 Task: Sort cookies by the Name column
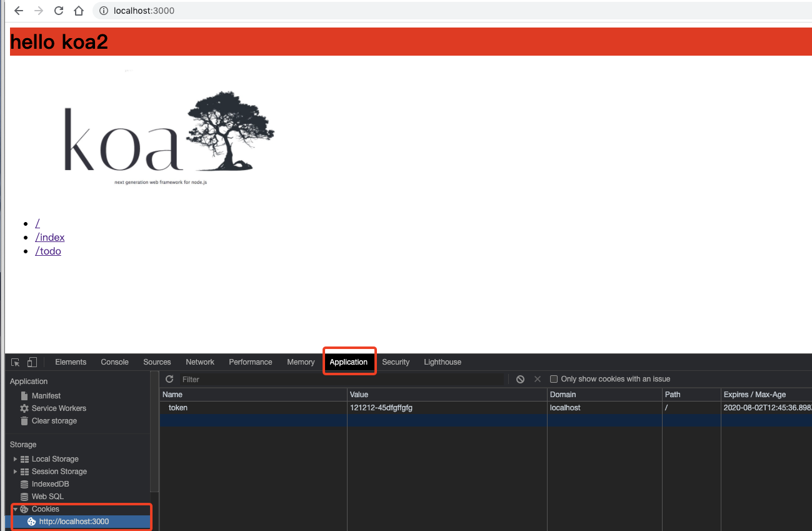click(x=253, y=395)
